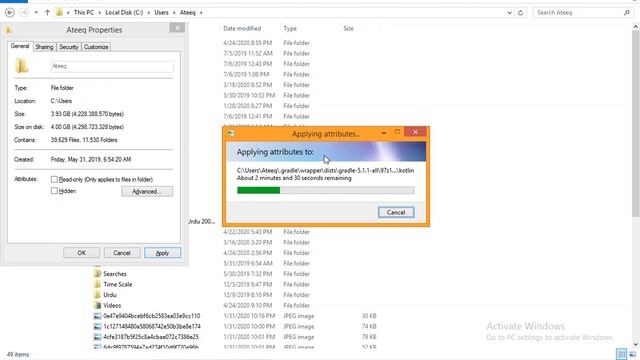Minimize the Applying attributes dialog
Screen dimensions: 640x360
384,133
